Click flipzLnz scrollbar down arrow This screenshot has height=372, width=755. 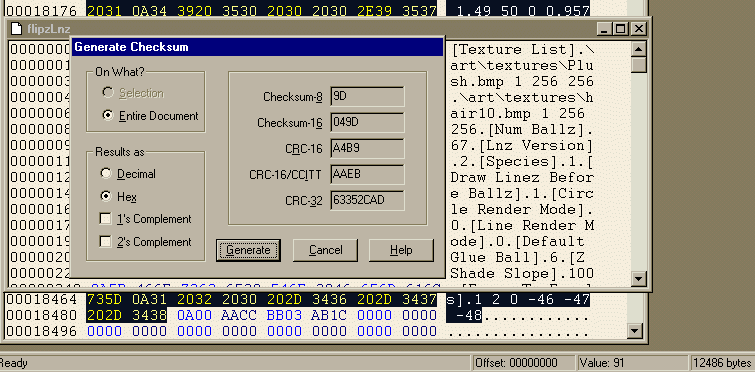pos(638,278)
